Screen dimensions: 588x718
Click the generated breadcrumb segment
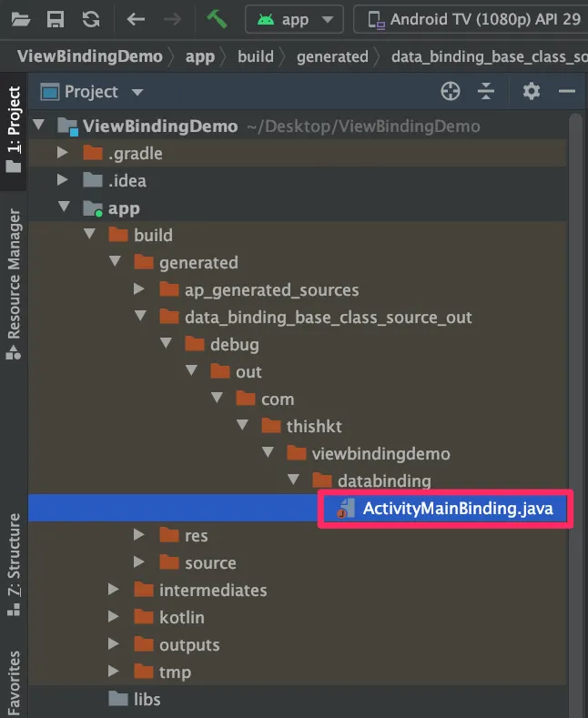click(332, 56)
